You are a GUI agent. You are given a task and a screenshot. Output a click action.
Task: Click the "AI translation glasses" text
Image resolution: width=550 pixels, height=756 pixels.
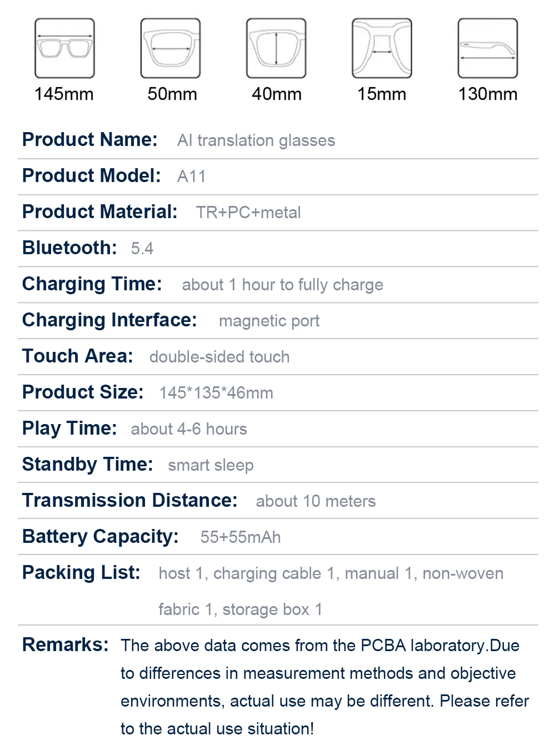pyautogui.click(x=256, y=140)
